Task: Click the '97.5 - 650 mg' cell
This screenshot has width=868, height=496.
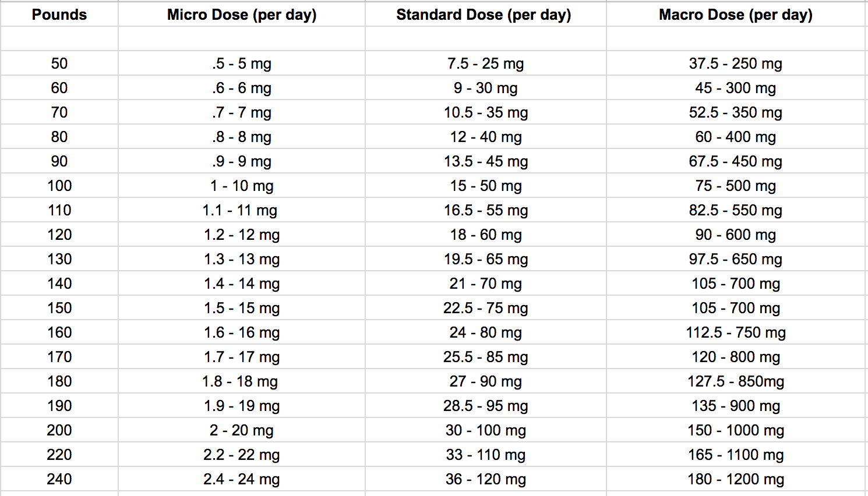Action: point(736,259)
